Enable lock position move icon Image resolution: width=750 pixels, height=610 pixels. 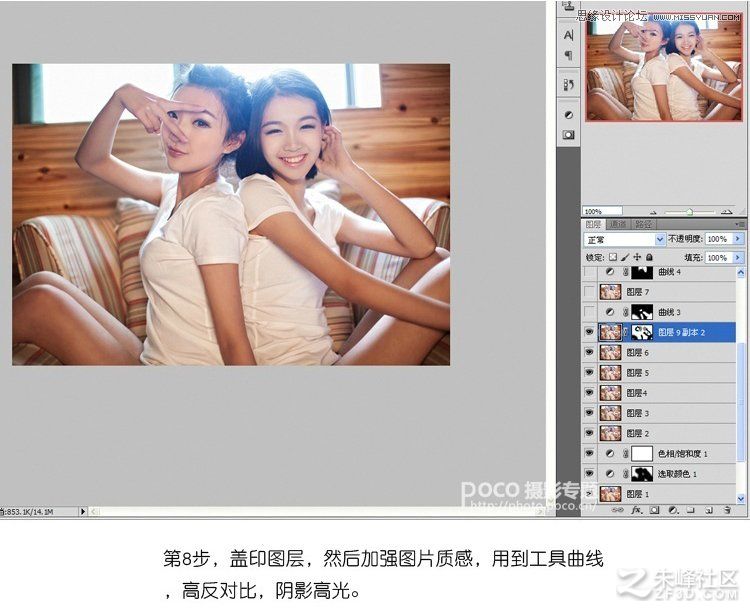pos(637,257)
